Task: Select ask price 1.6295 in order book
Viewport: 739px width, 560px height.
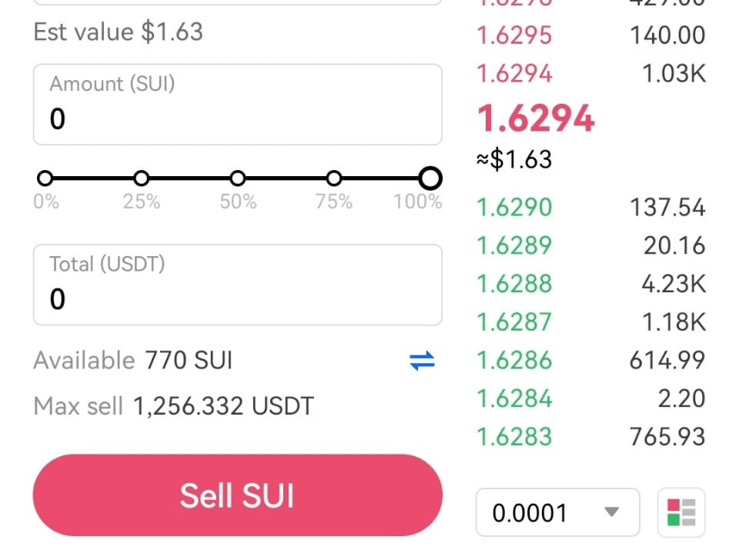Action: click(x=591, y=35)
